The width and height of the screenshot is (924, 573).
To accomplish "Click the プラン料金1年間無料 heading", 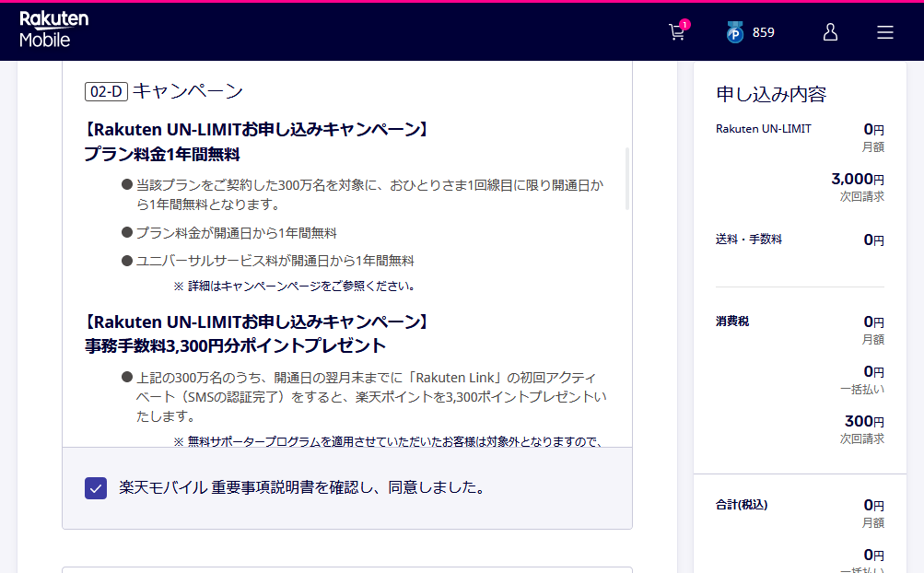I will (162, 155).
